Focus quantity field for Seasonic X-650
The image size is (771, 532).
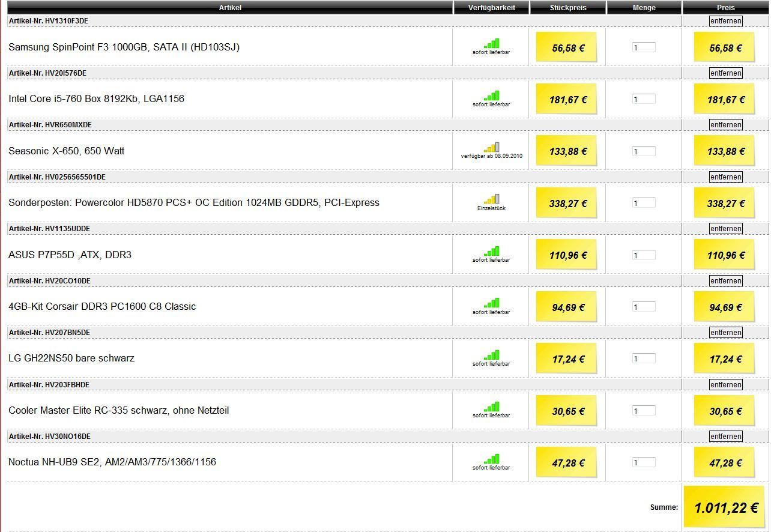[x=644, y=151]
